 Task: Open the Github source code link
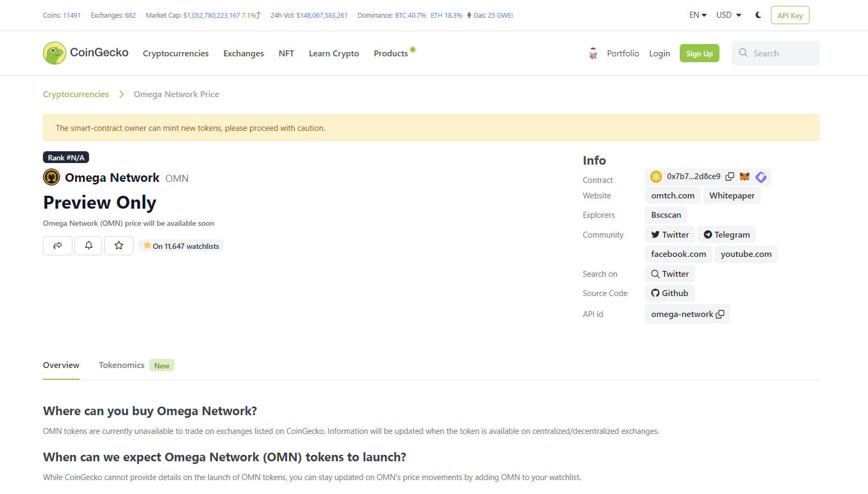(x=670, y=293)
